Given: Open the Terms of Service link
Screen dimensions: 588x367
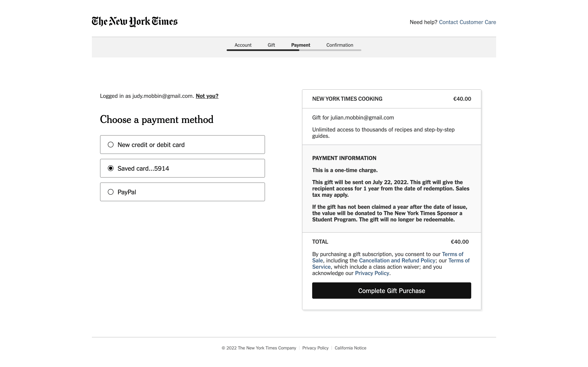Looking at the screenshot, I should (x=459, y=260).
